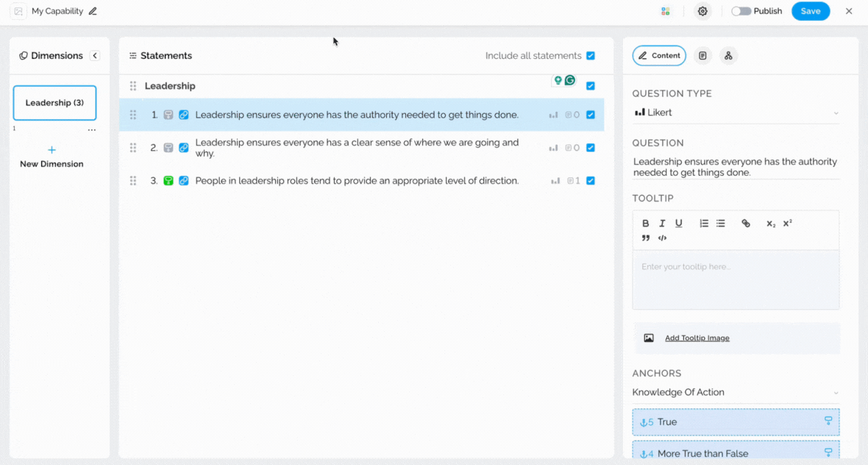The height and width of the screenshot is (465, 868).
Task: Click the link icon on statement 3
Action: 184,180
